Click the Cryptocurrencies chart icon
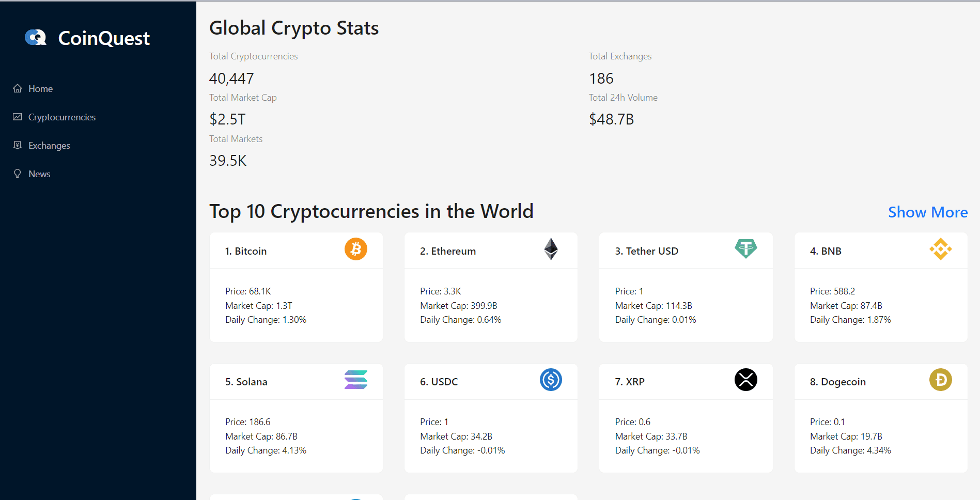Viewport: 980px width, 500px height. (18, 117)
